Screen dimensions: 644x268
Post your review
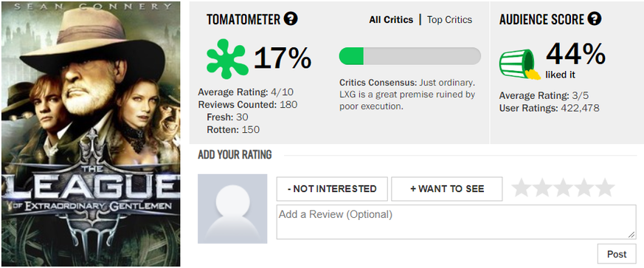(x=617, y=254)
